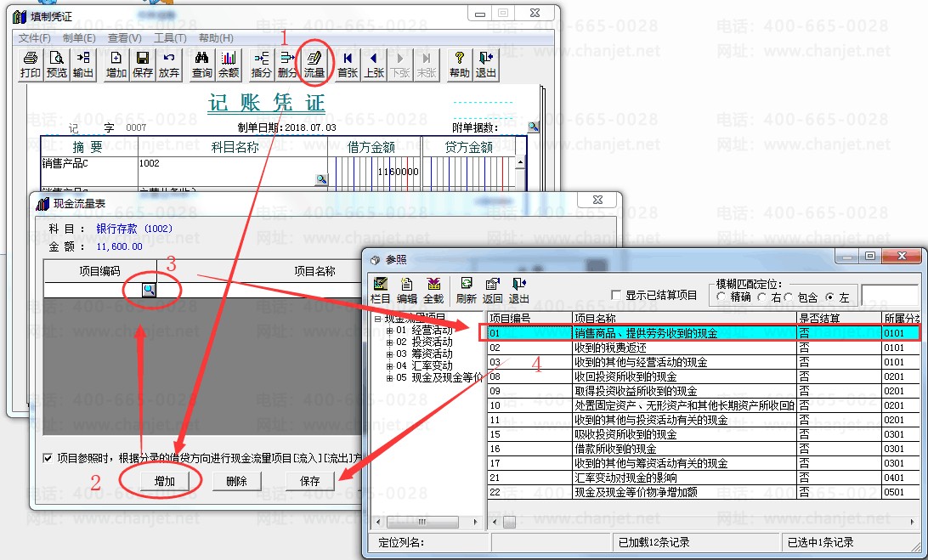This screenshot has width=928, height=560.
Task: Click the 查询 binoculars search icon
Action: 201,65
